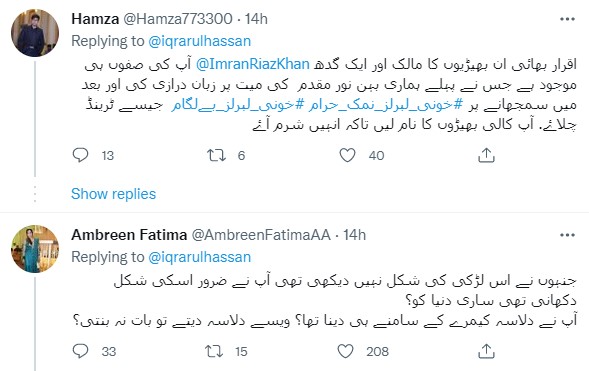
Task: Like Ambreen Fatima's tweet with 208 likes
Action: tap(345, 351)
